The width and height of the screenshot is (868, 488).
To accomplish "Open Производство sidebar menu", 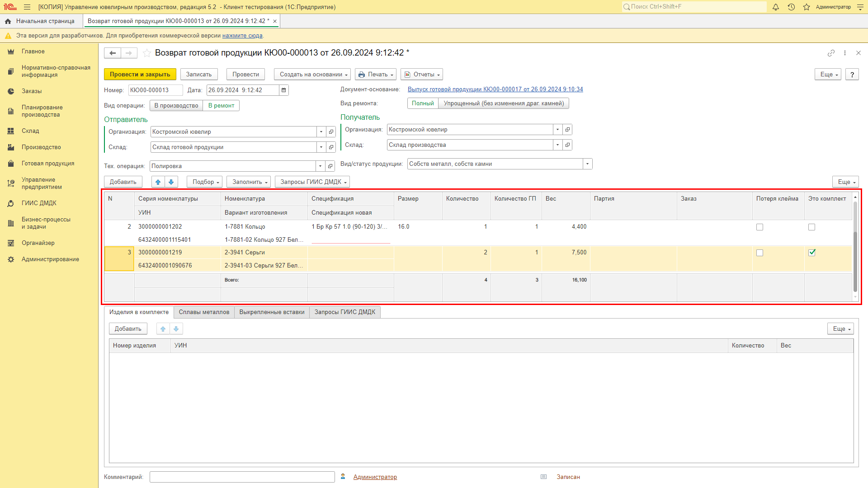I will pos(41,147).
